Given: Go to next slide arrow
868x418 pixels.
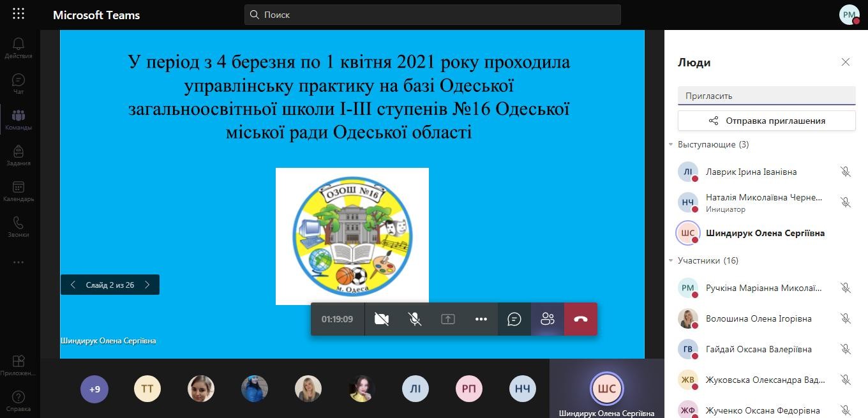Looking at the screenshot, I should [147, 285].
